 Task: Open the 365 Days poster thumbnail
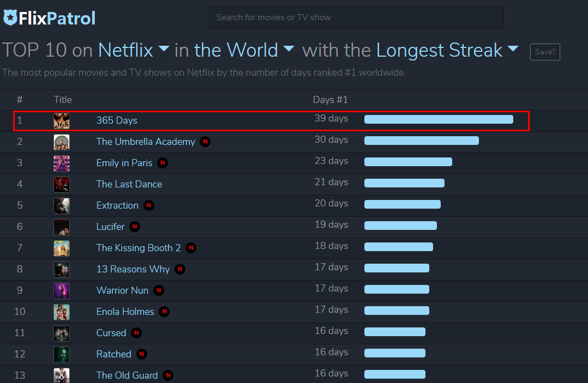[62, 121]
